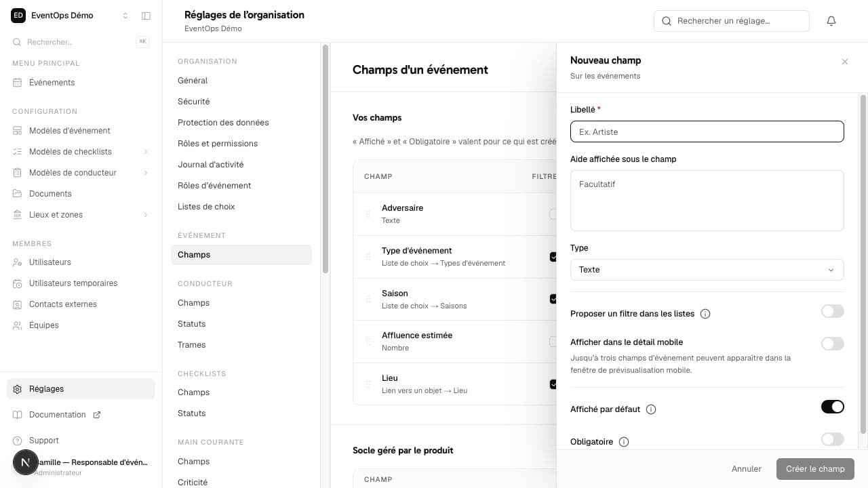The image size is (868, 488).
Task: Click info icon beside Affiché par défaut
Action: click(x=651, y=409)
